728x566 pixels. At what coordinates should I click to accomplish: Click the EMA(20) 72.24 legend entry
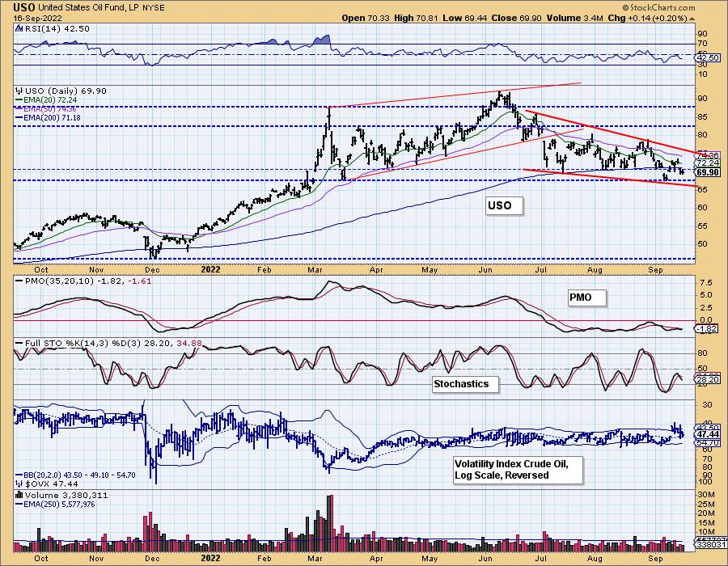[x=46, y=99]
